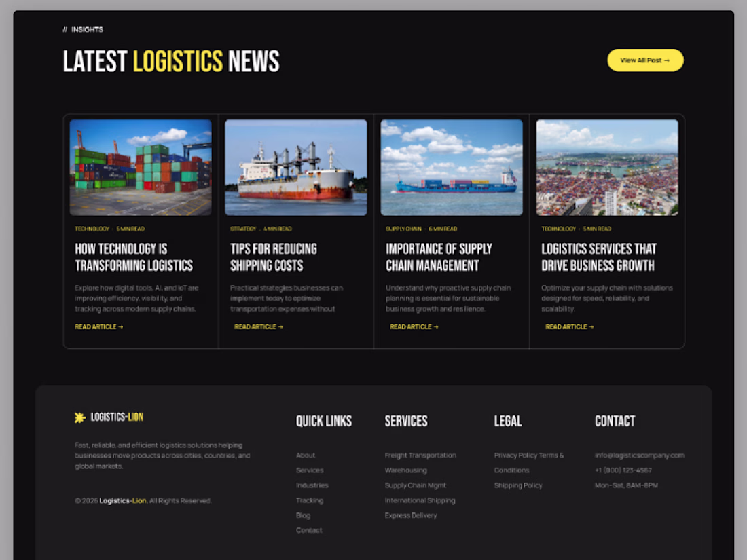Open Express Delivery service link

(x=411, y=515)
